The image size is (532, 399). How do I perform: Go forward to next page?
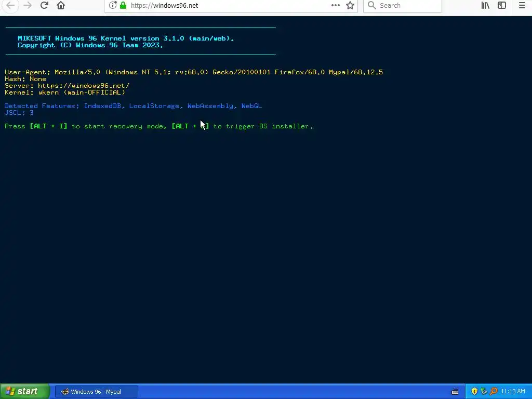point(28,5)
